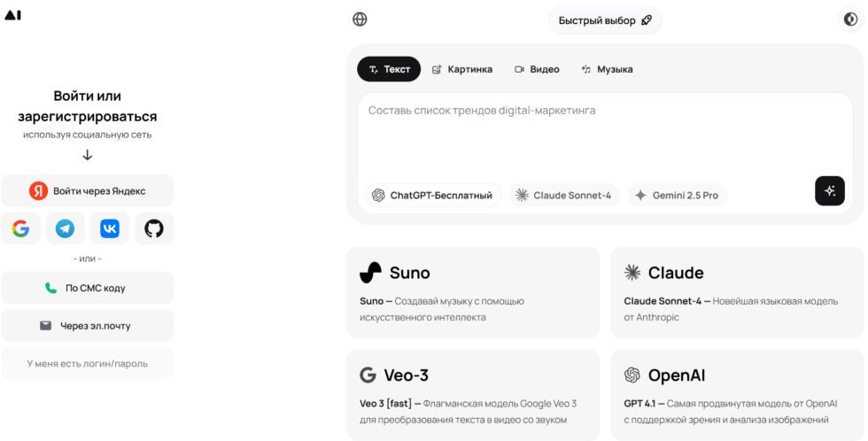Sign in with the VK icon
This screenshot has width=868, height=441.
click(110, 228)
